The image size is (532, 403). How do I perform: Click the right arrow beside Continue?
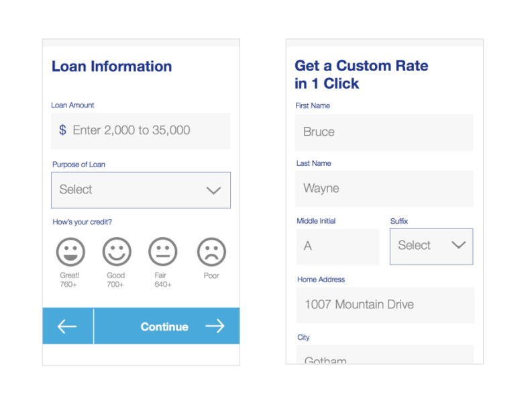point(215,326)
